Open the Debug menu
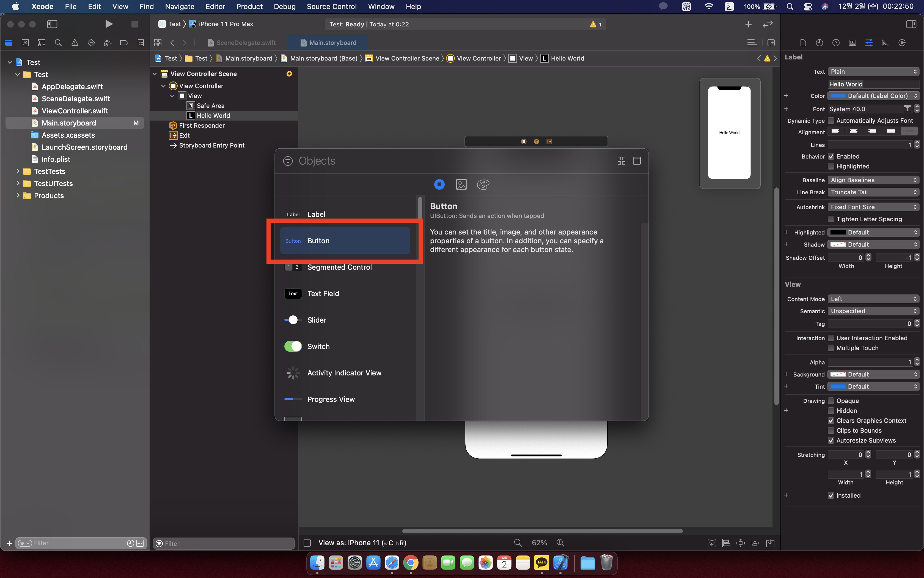The image size is (924, 578). click(x=284, y=7)
